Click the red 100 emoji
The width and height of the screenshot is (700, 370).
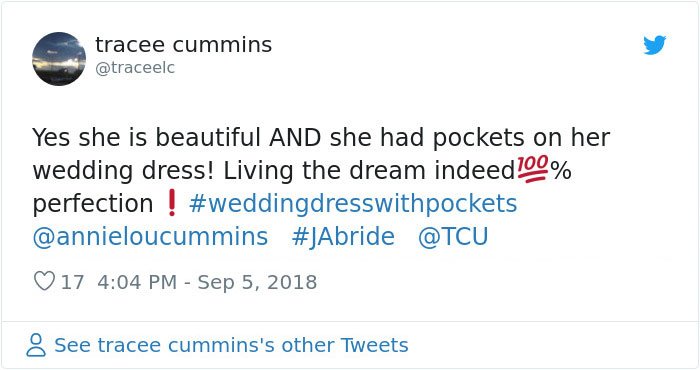pos(533,169)
